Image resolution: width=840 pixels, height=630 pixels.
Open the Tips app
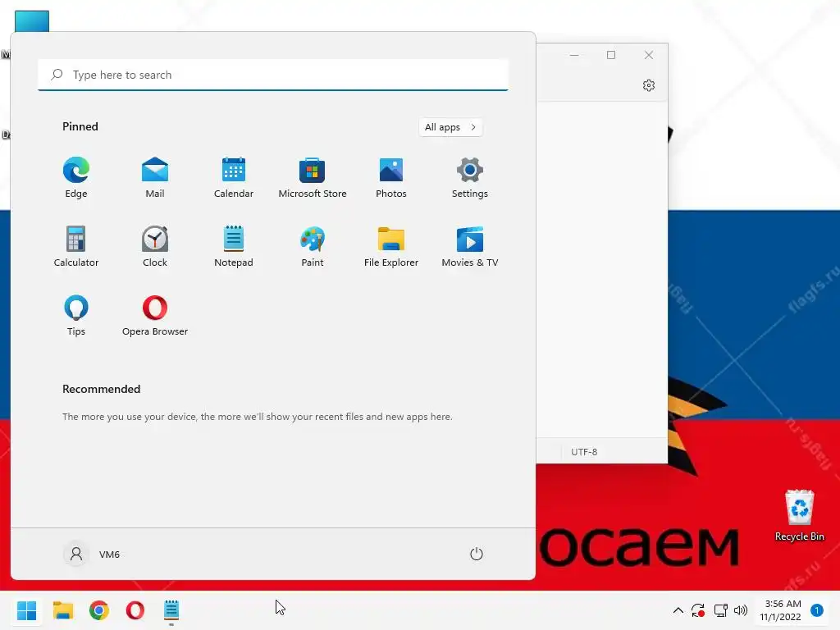click(76, 316)
